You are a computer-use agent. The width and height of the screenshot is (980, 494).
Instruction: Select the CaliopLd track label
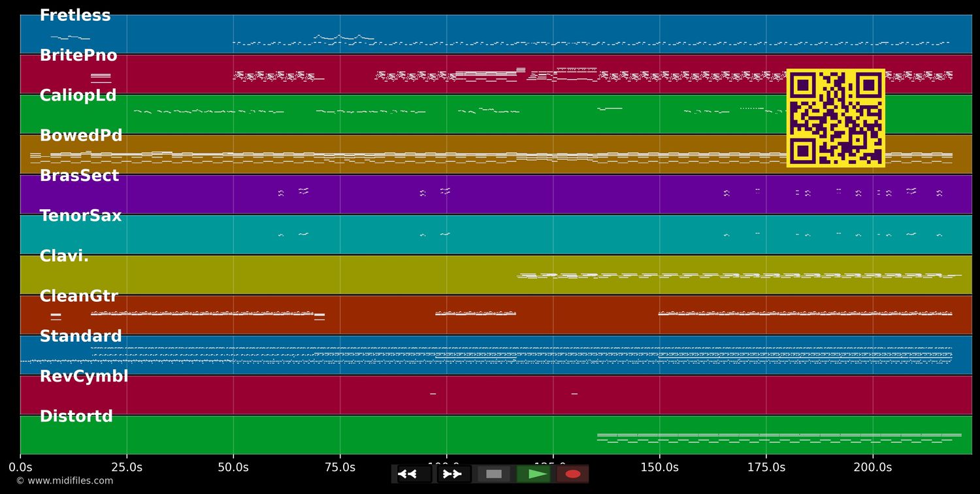click(78, 95)
